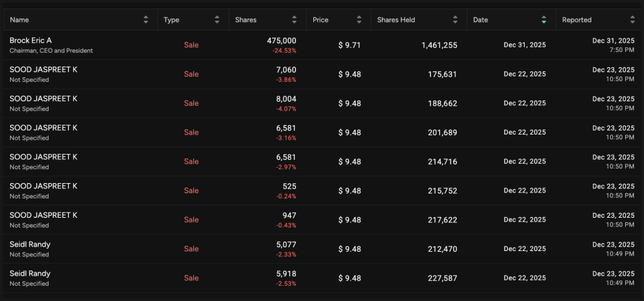The image size is (644, 301).
Task: Sort Shares Held using its arrow icon
Action: (x=455, y=20)
